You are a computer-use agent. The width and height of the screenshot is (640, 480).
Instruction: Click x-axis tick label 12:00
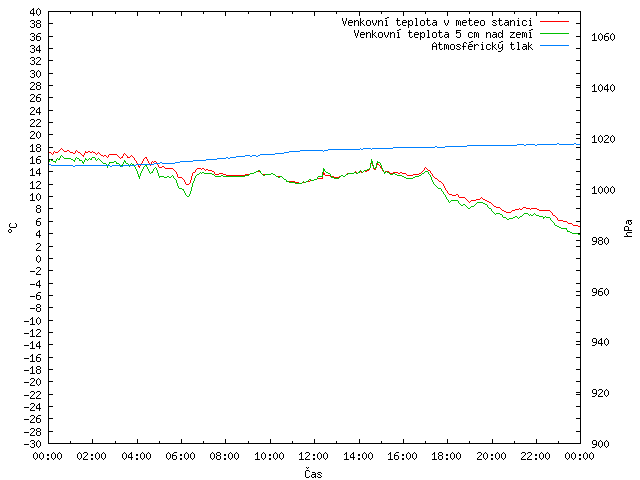coord(314,456)
